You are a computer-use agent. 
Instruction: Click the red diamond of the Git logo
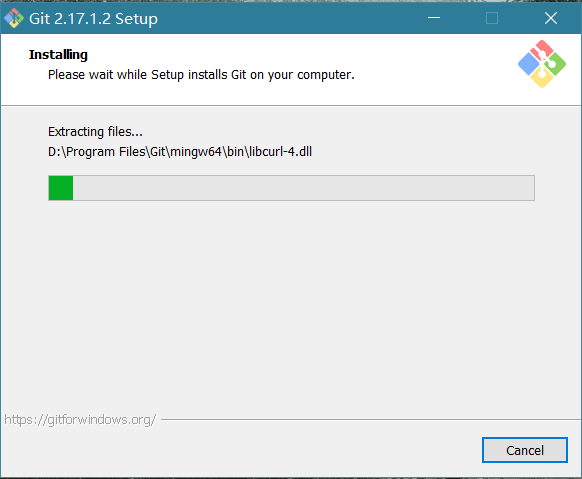542,50
